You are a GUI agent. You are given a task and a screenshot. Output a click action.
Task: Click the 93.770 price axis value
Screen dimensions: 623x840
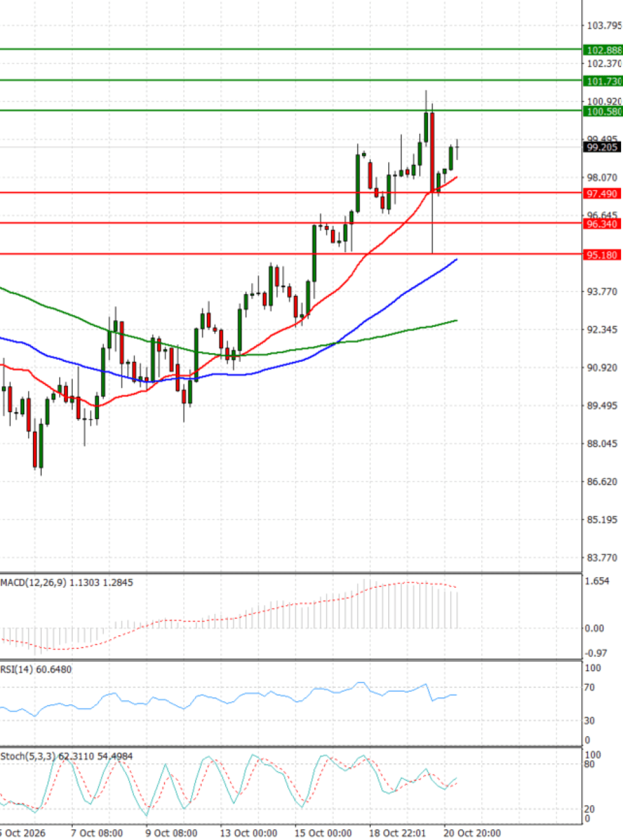(602, 291)
